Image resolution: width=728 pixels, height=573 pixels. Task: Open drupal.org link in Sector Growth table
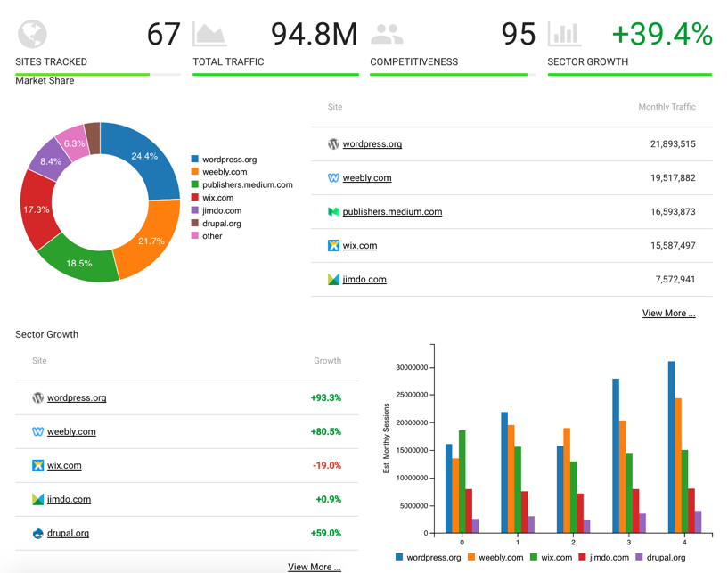click(68, 533)
